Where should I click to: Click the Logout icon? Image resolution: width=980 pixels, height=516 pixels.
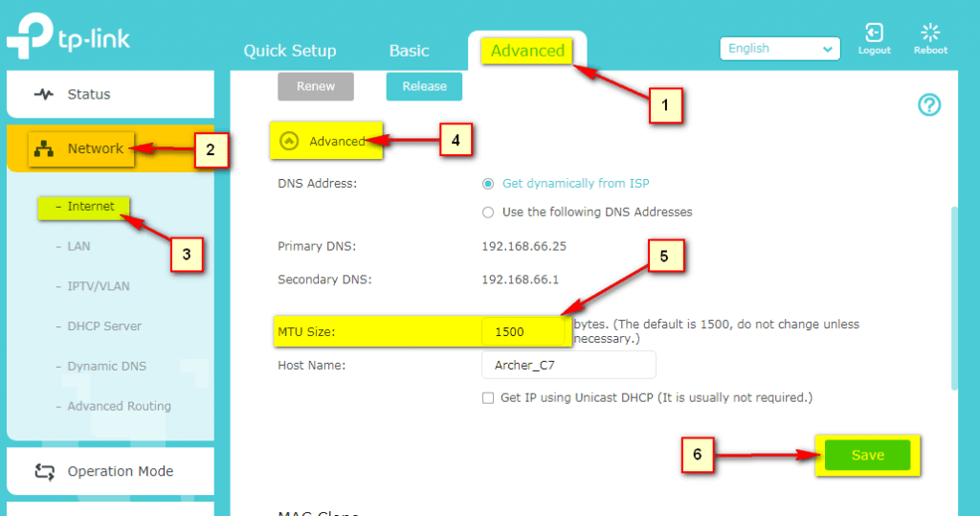(874, 34)
